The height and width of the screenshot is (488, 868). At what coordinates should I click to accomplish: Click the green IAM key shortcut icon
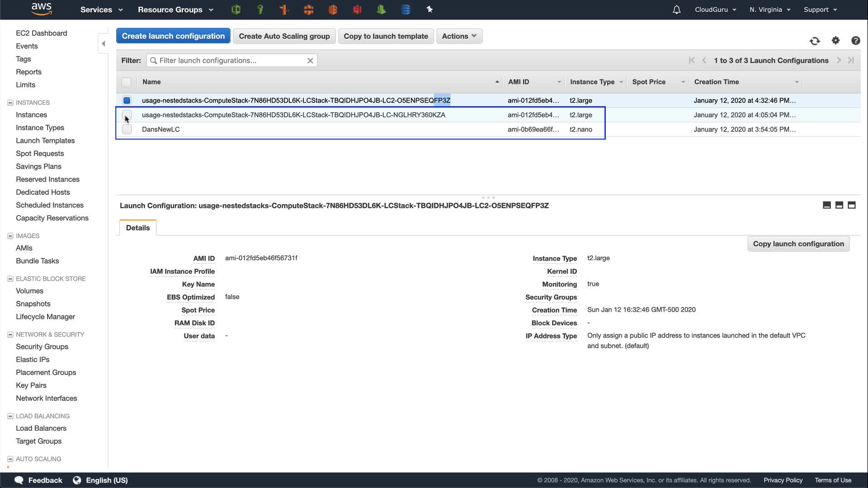[260, 9]
